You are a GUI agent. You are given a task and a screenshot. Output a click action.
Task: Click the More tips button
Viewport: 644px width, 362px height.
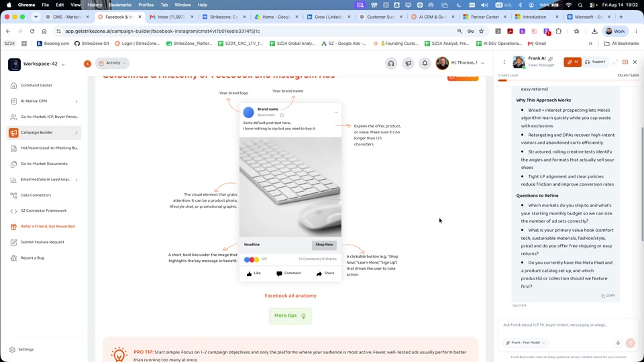[290, 316]
